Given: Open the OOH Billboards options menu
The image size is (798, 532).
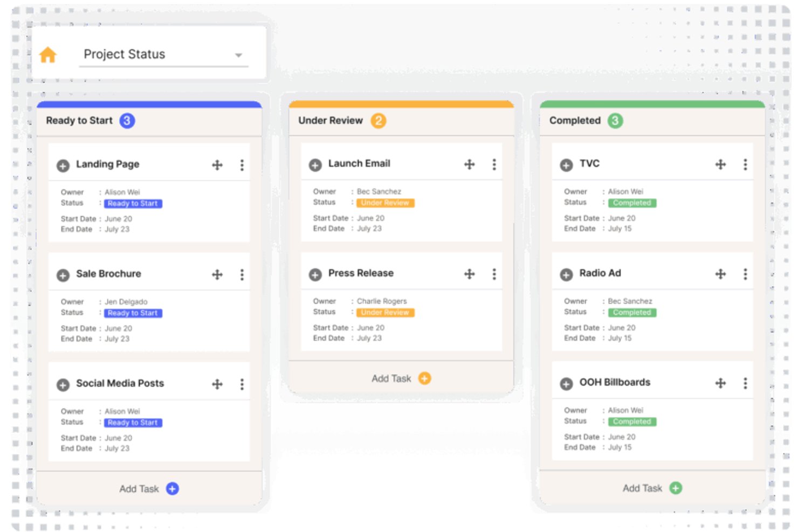Looking at the screenshot, I should [x=746, y=383].
